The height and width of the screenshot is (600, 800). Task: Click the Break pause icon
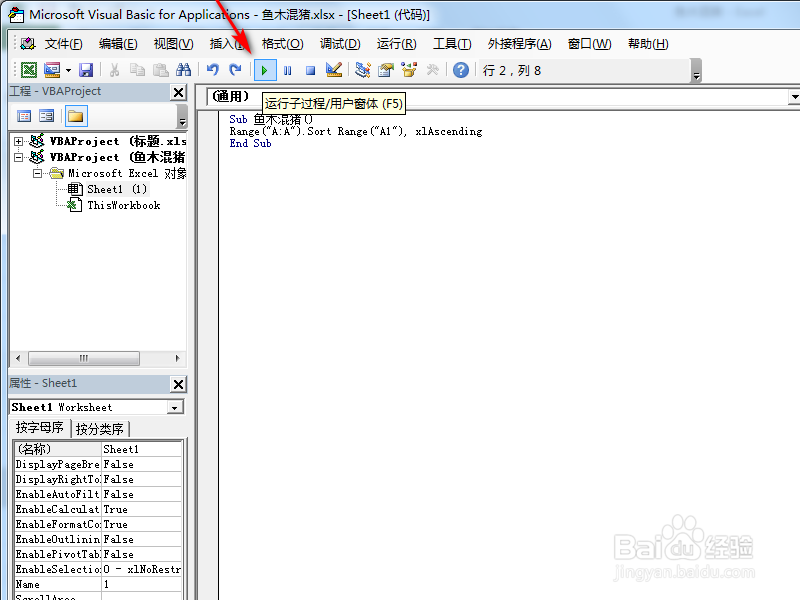288,70
